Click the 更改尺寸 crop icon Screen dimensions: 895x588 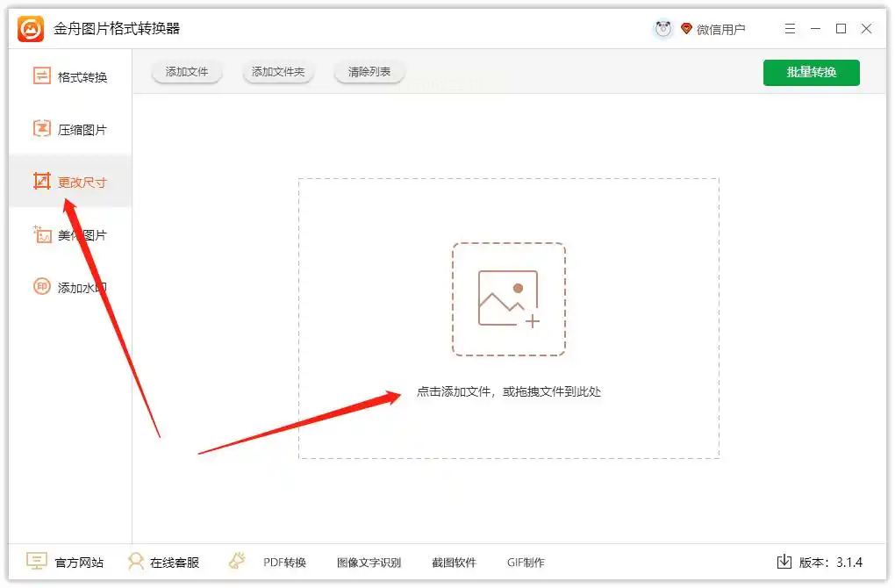coord(41,182)
